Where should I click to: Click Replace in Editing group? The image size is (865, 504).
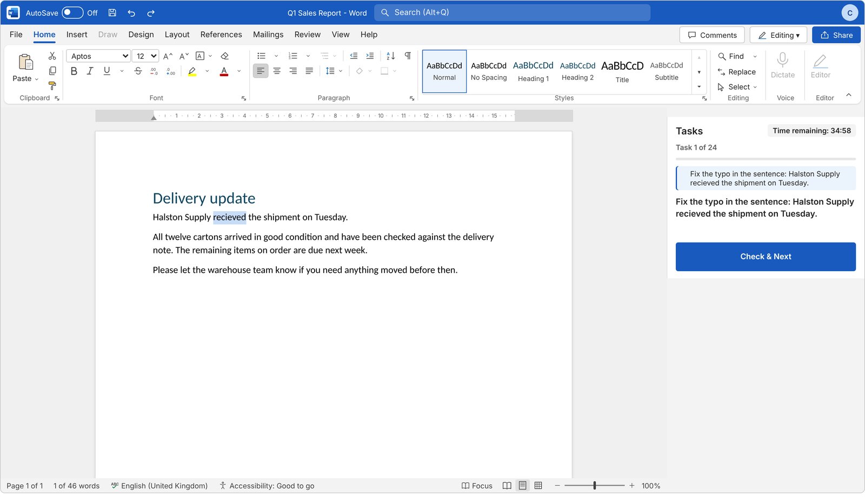[x=736, y=72]
